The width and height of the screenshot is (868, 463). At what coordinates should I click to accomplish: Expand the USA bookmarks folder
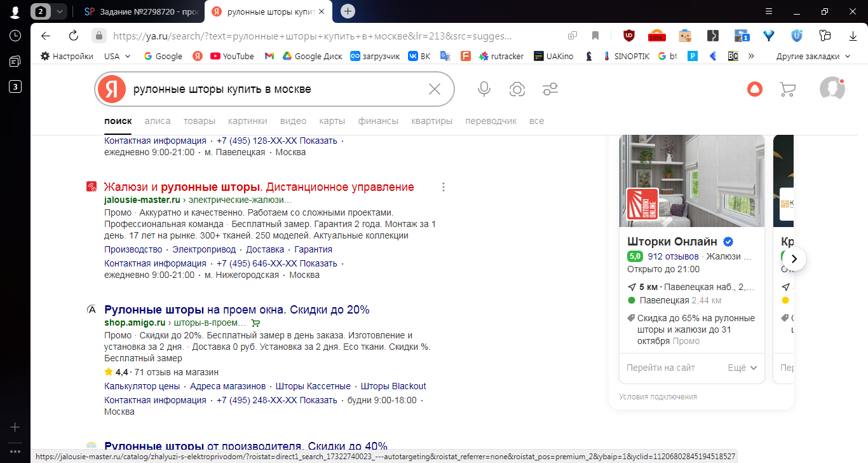click(x=118, y=56)
